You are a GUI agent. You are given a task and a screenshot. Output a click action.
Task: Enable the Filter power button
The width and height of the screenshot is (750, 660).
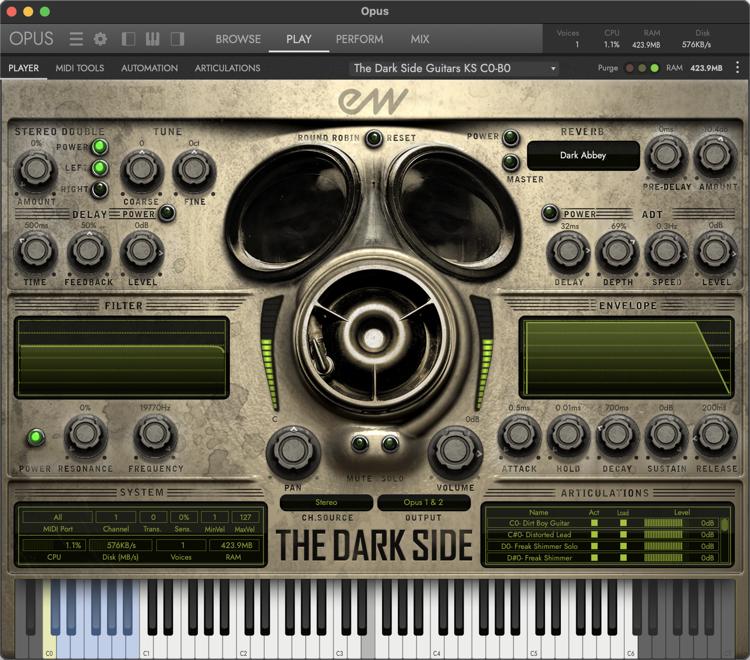(36, 437)
